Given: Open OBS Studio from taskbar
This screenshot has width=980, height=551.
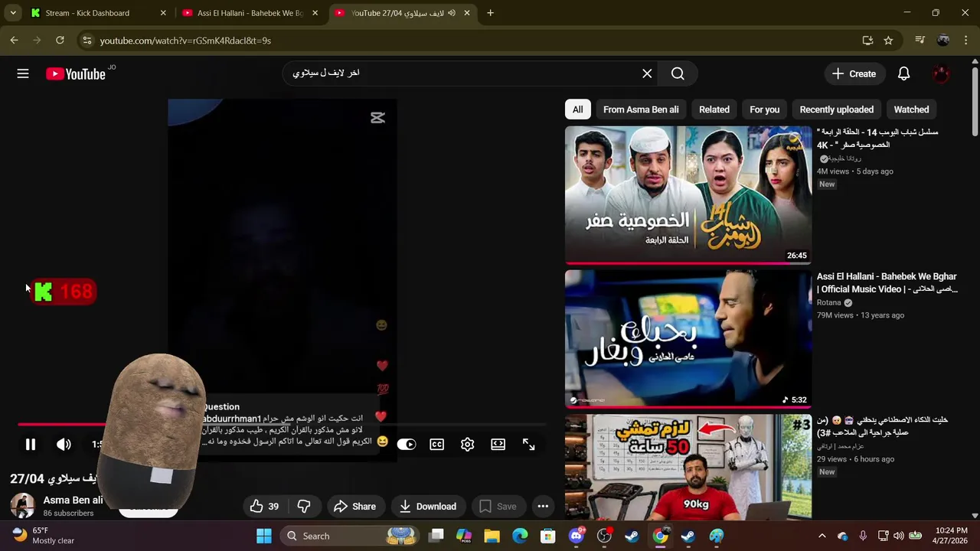Looking at the screenshot, I should 605,536.
